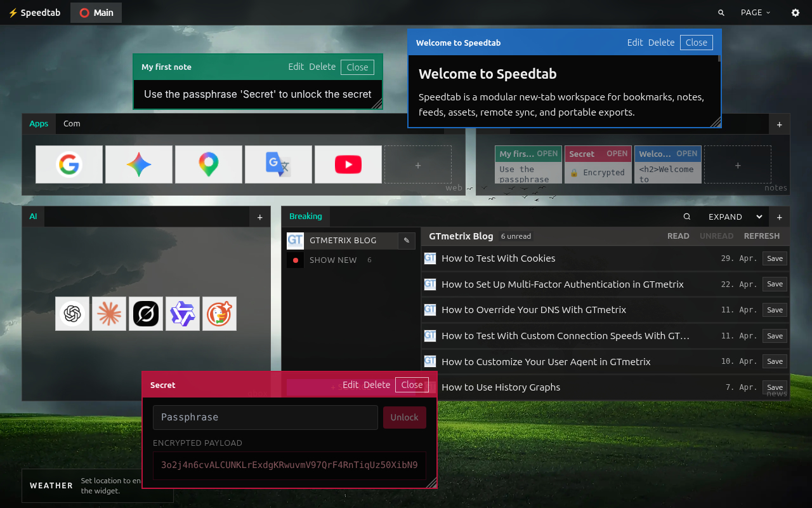Click REFRESH in the feed header
This screenshot has width=812, height=508.
762,236
